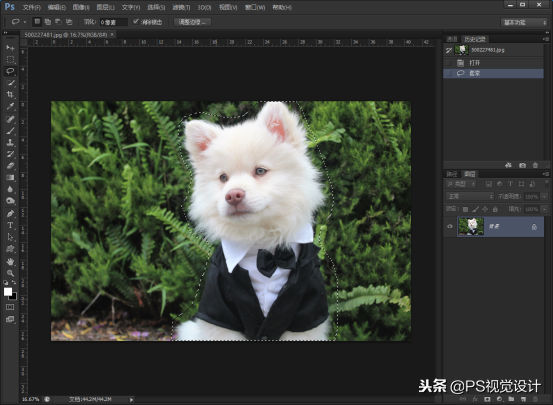This screenshot has height=405, width=553.
Task: Open the Layers panel flyout menu
Action: (546, 174)
